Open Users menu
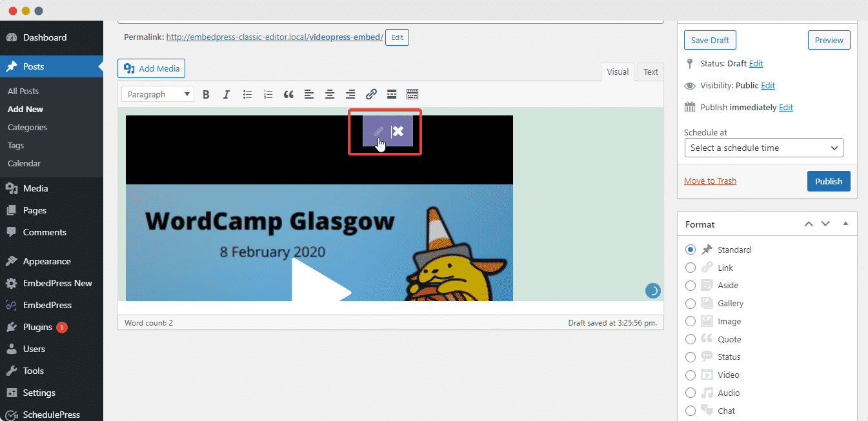The height and width of the screenshot is (421, 868). [x=52, y=349]
